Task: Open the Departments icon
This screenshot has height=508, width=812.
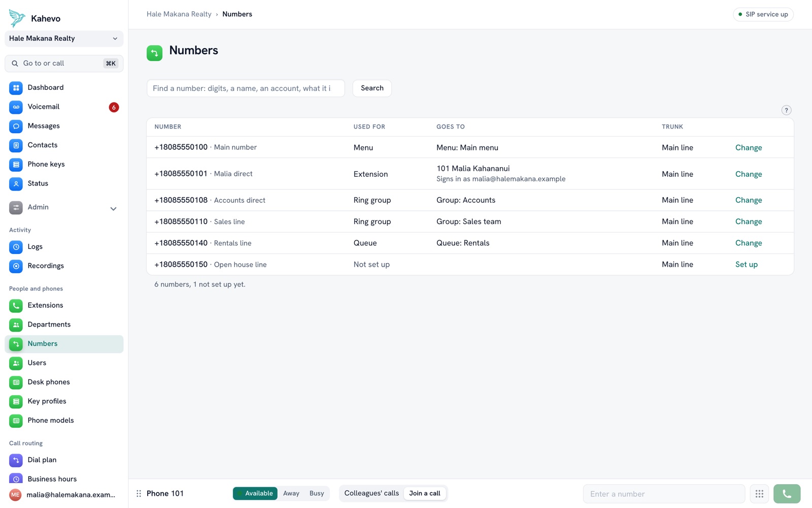Action: click(x=16, y=325)
